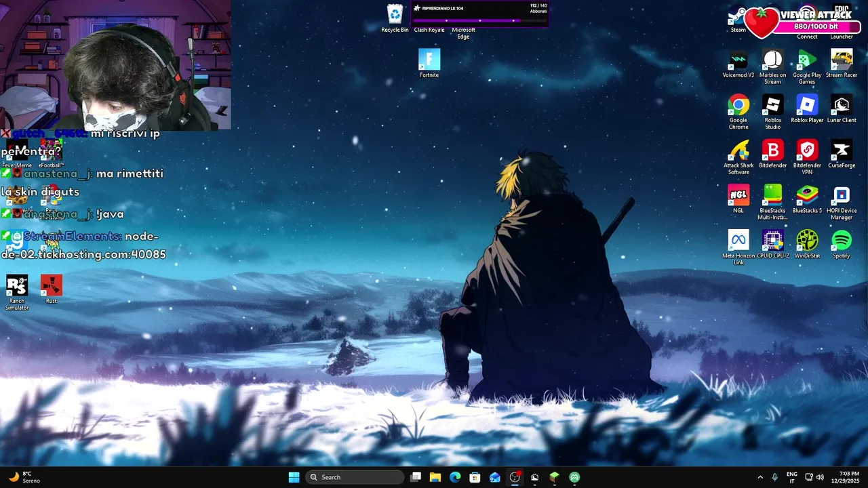Open the Steam desktop shortcut
This screenshot has height=488, width=868.
tap(738, 22)
